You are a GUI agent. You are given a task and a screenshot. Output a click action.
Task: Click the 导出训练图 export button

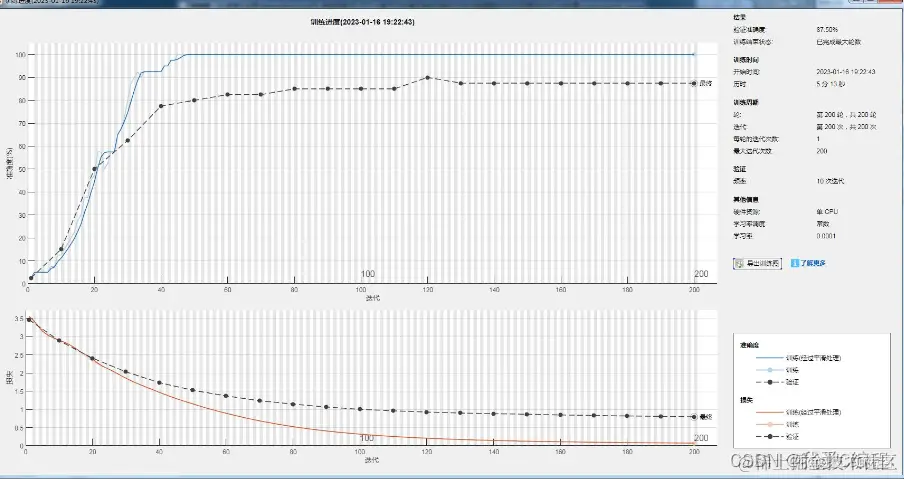757,263
